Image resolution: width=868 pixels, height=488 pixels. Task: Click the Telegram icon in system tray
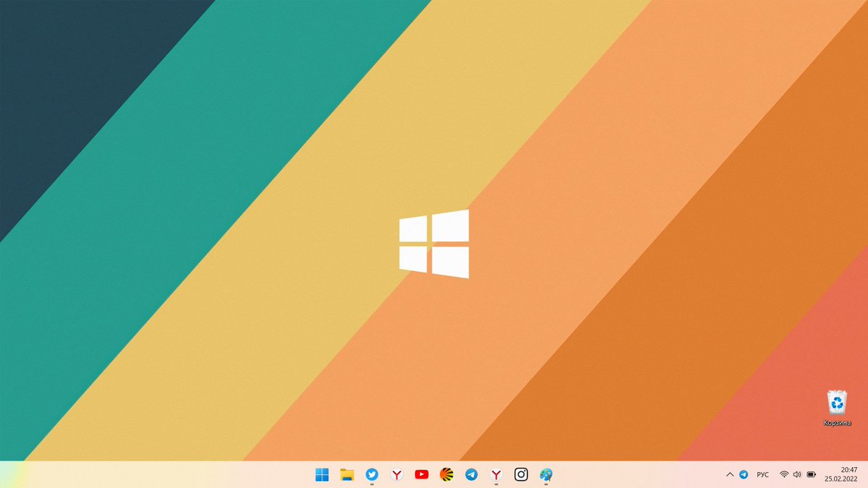(744, 475)
